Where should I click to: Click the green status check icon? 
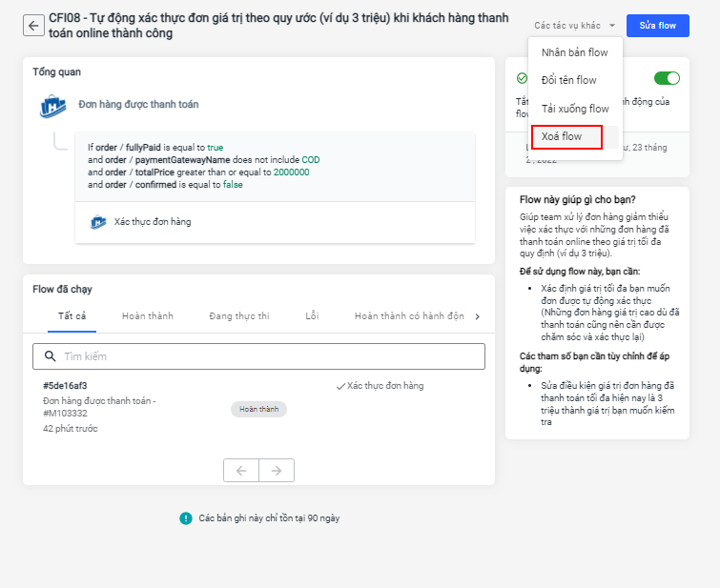pos(522,78)
